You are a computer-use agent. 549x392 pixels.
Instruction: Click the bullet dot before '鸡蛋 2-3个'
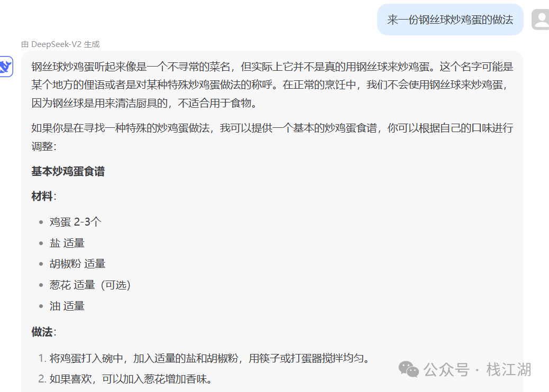coord(41,222)
